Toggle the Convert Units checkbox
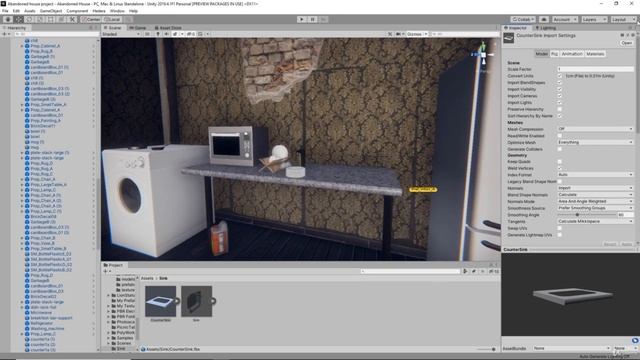Image resolution: width=640 pixels, height=360 pixels. pyautogui.click(x=560, y=76)
